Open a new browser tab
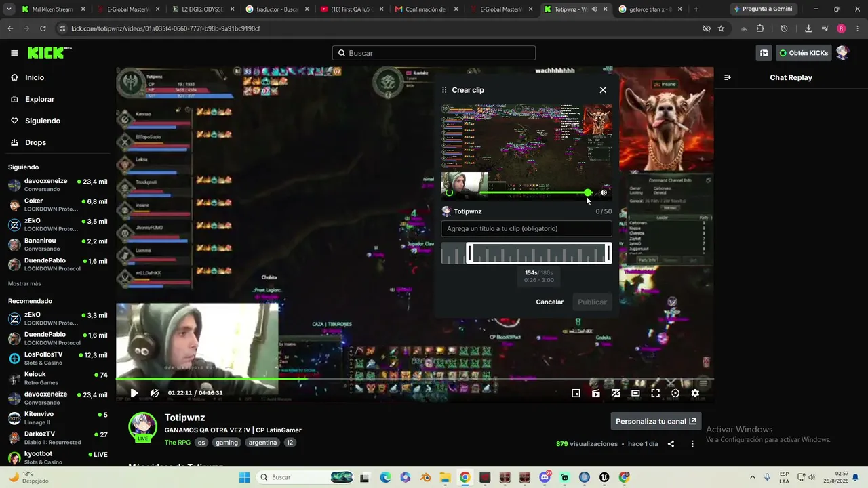Screen dimensions: 868x488 (696, 9)
